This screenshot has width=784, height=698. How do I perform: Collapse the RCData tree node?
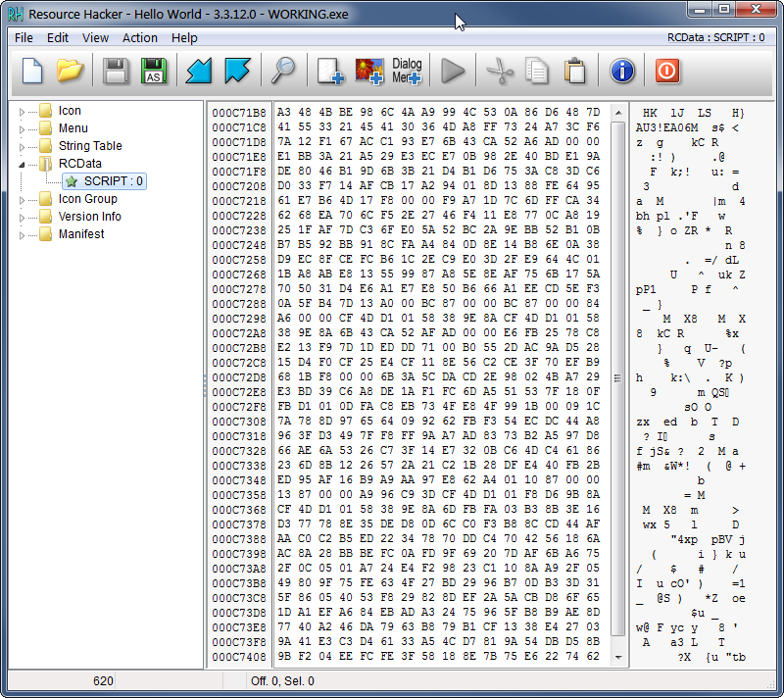(x=22, y=165)
